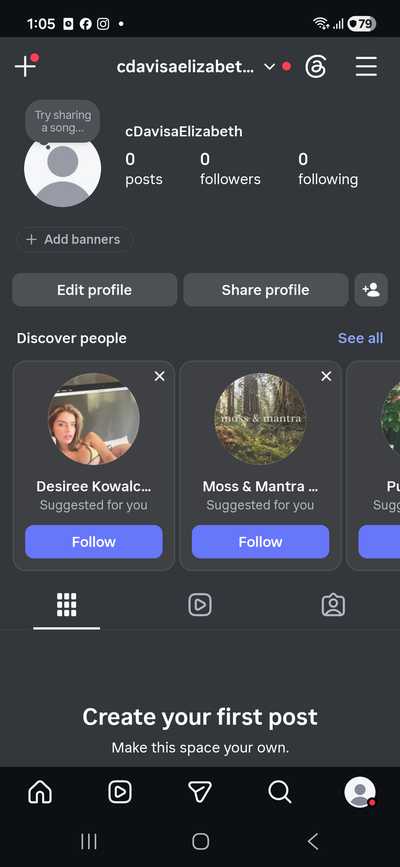
Task: Switch to the posts grid tab
Action: point(66,605)
